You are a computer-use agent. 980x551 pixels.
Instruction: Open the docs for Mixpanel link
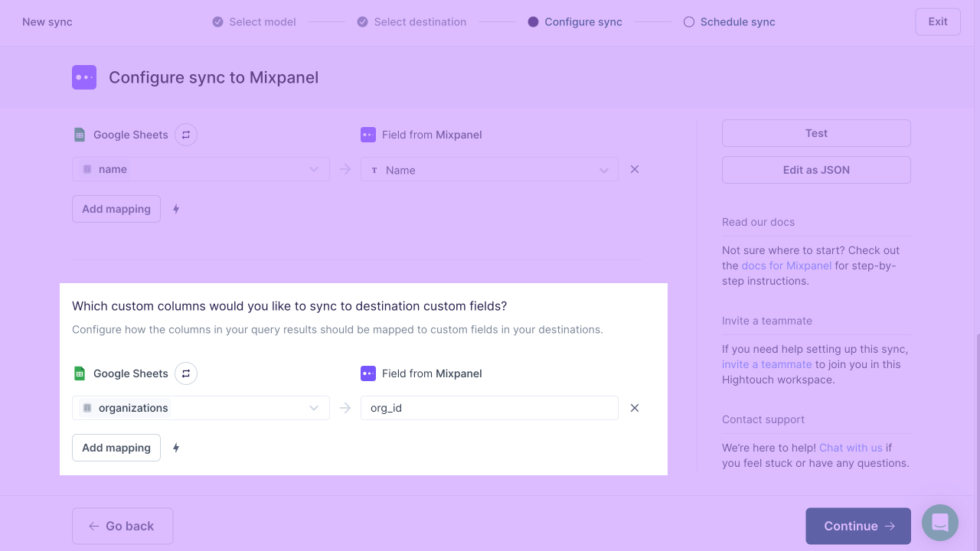tap(786, 266)
